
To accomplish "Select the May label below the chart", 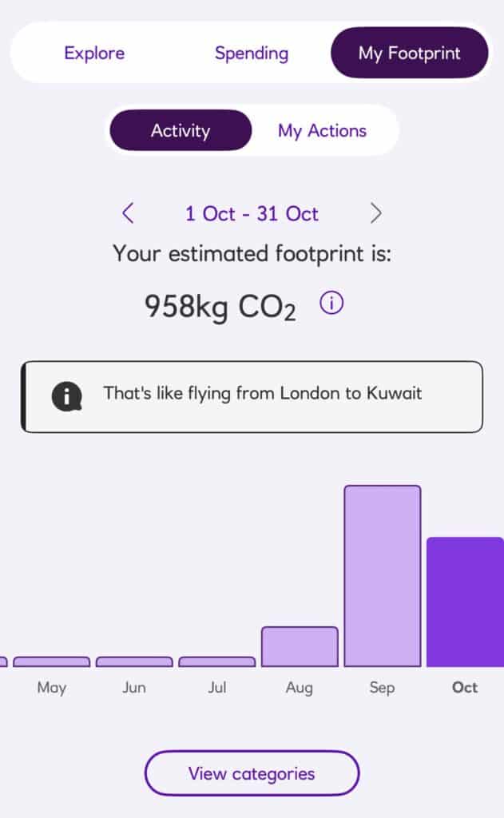I will click(52, 687).
